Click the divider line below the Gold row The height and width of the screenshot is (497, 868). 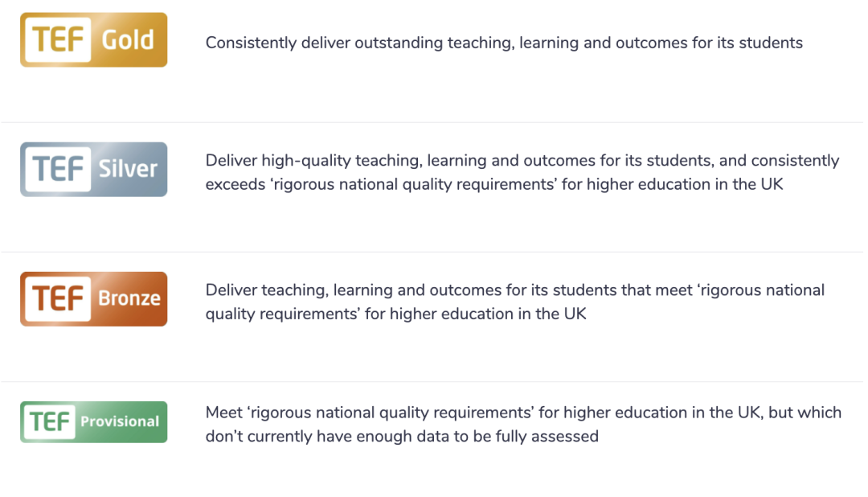point(434,123)
